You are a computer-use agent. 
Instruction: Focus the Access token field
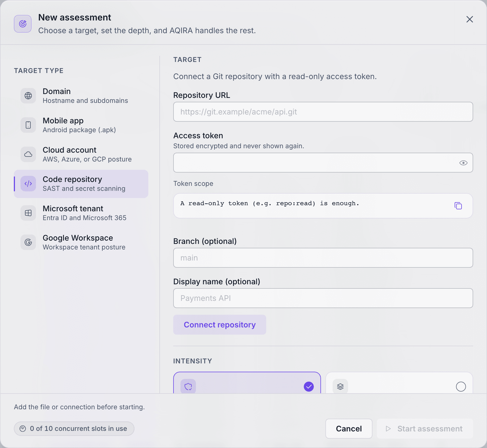(323, 163)
